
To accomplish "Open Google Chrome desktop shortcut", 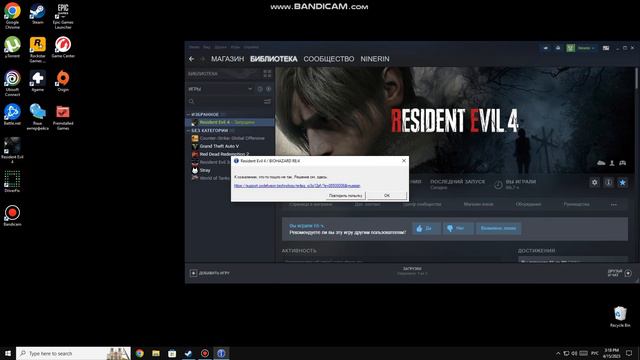I will (12, 16).
